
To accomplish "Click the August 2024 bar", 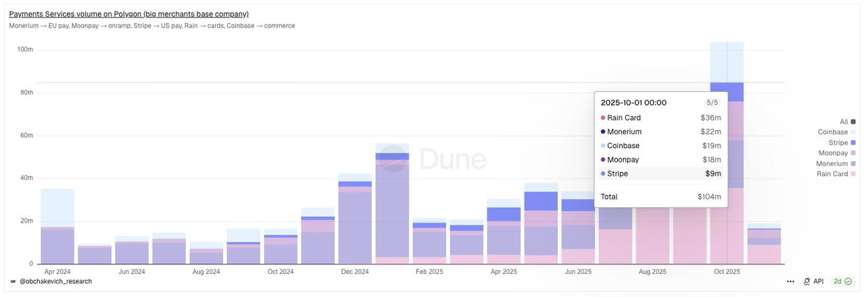I will pyautogui.click(x=206, y=253).
